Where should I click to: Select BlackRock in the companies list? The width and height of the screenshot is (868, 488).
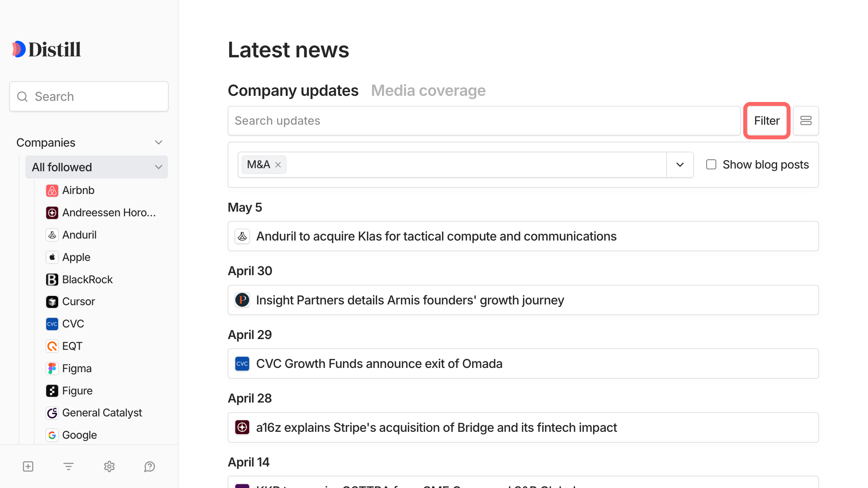87,279
